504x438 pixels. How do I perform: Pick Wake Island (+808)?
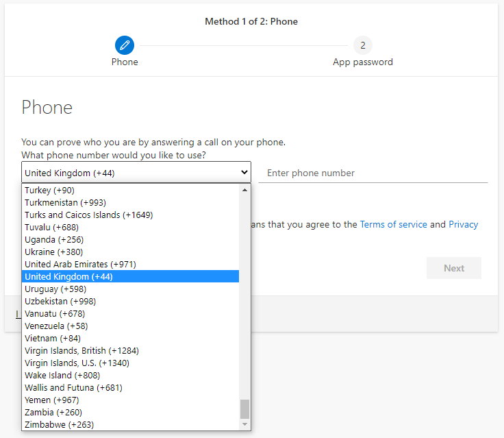pyautogui.click(x=130, y=375)
